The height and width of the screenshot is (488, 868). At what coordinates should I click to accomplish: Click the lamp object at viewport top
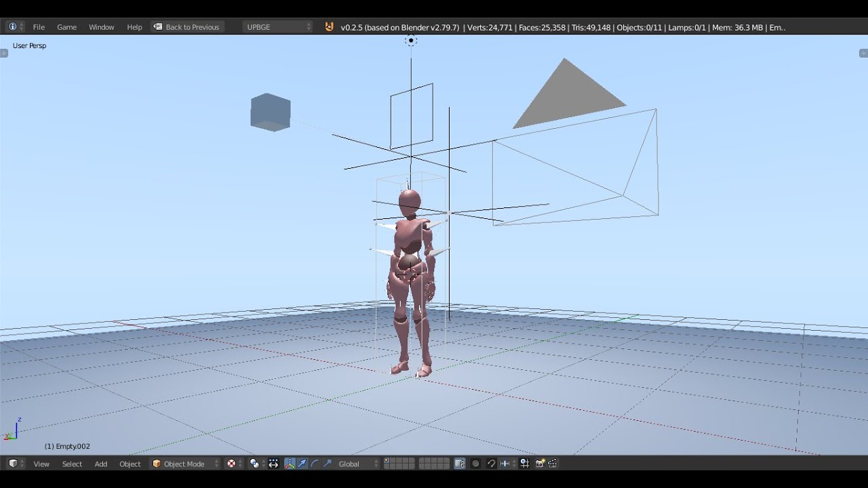(411, 41)
